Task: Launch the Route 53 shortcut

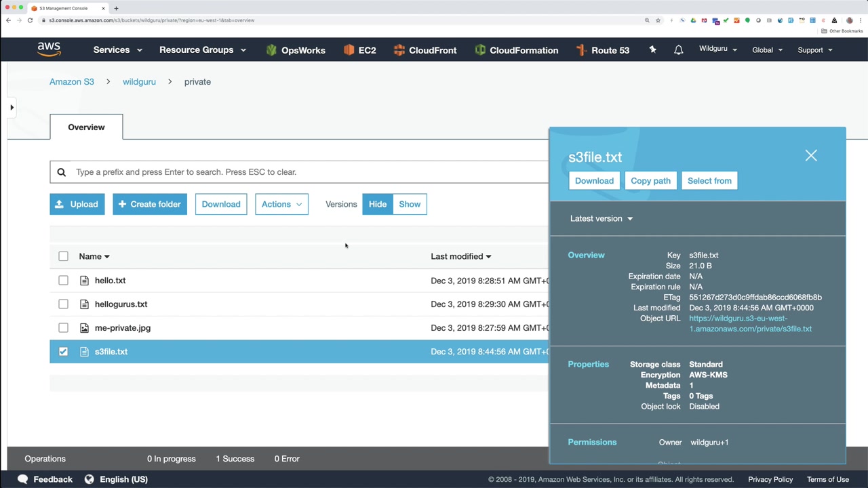Action: [602, 50]
